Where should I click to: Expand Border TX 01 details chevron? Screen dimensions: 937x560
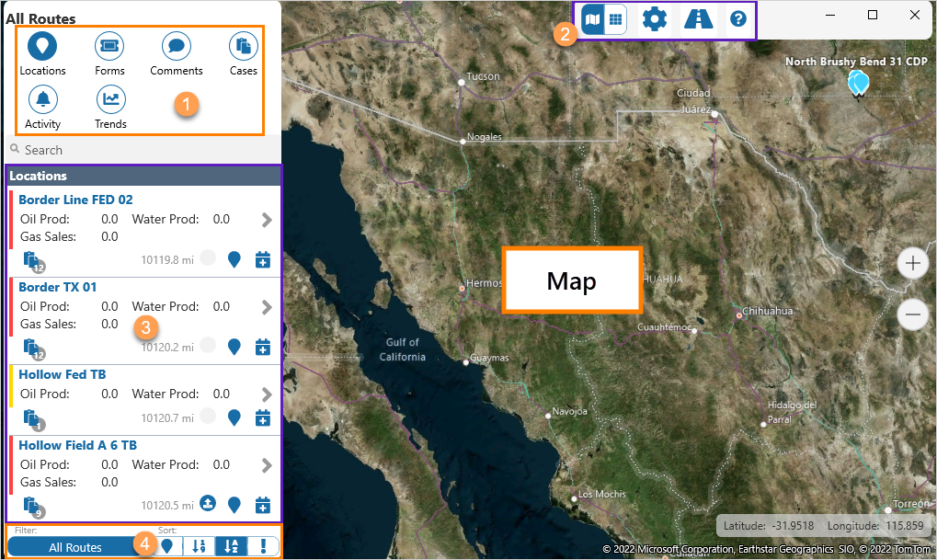click(267, 307)
